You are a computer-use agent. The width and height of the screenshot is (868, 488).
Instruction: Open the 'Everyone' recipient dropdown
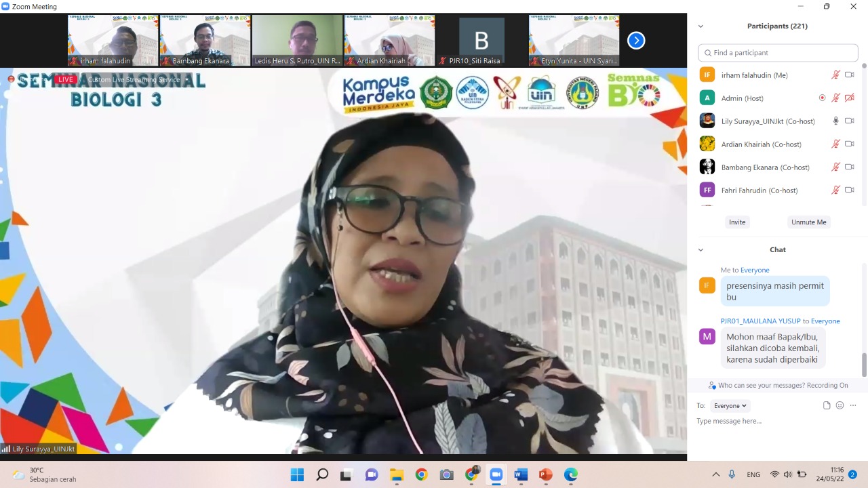730,406
